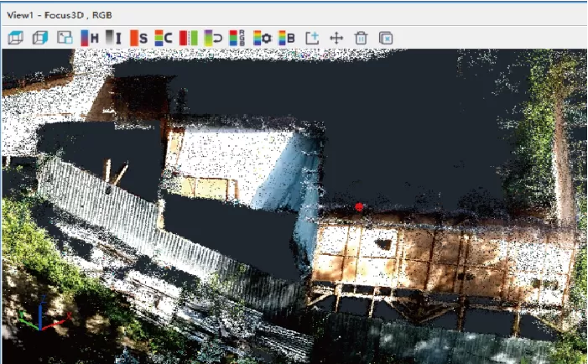Color the point cloud by classification (C)

164,38
